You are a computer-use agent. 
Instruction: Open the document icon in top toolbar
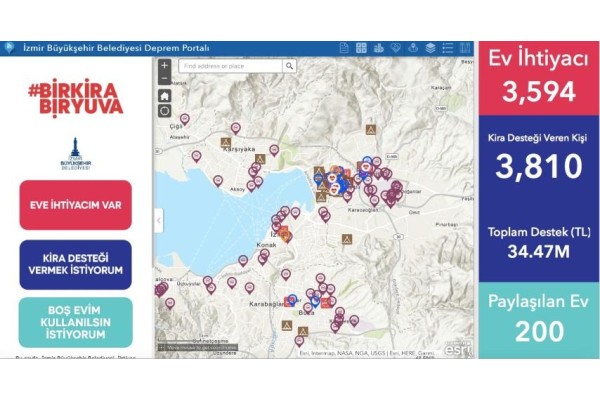click(x=343, y=48)
